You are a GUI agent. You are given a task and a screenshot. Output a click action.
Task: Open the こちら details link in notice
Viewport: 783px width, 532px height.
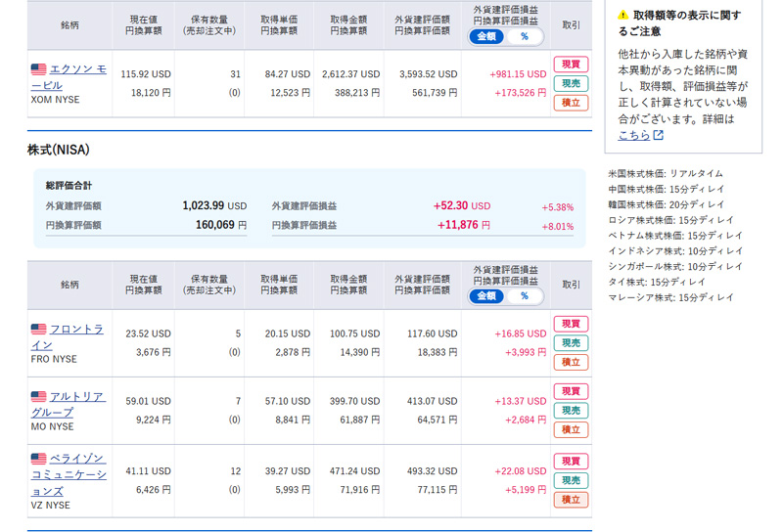633,136
